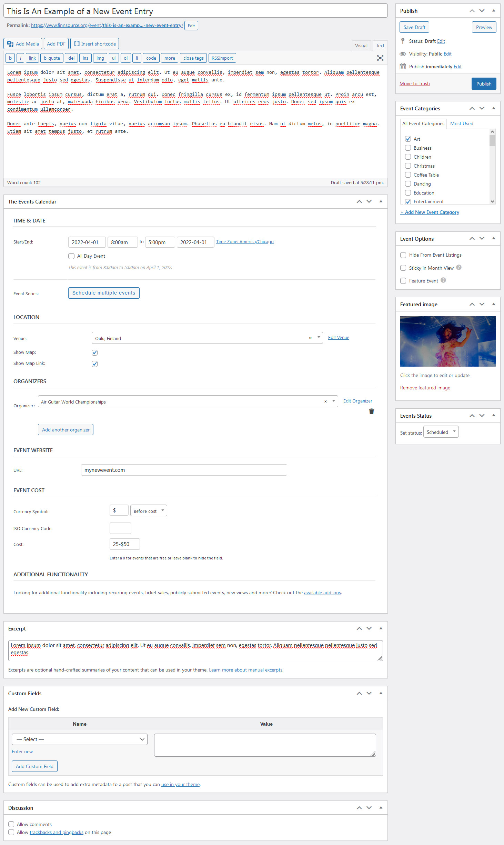Click the blue Publish button
Viewport: 504px width, 845px height.
484,84
